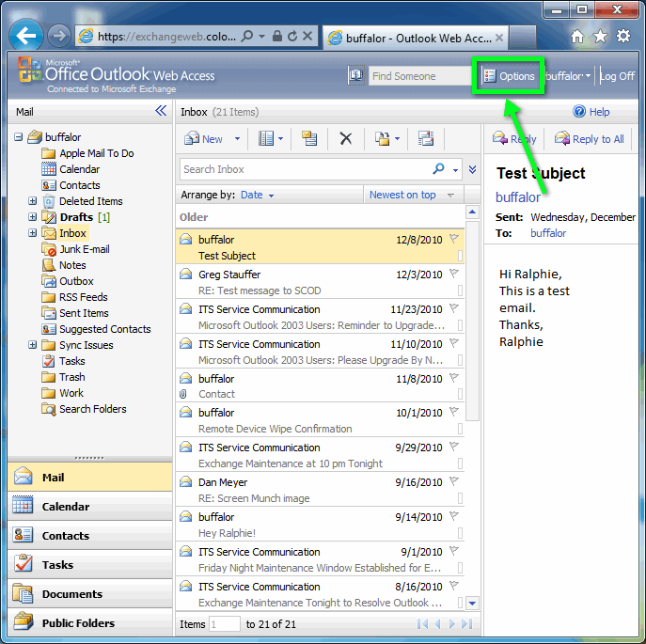Click the message list scroll up arrow

[472, 212]
